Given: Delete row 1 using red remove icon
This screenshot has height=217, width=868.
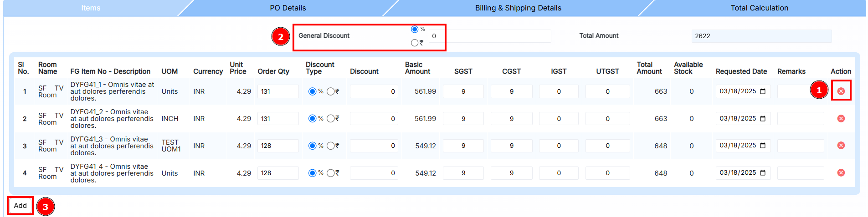Looking at the screenshot, I should point(841,91).
